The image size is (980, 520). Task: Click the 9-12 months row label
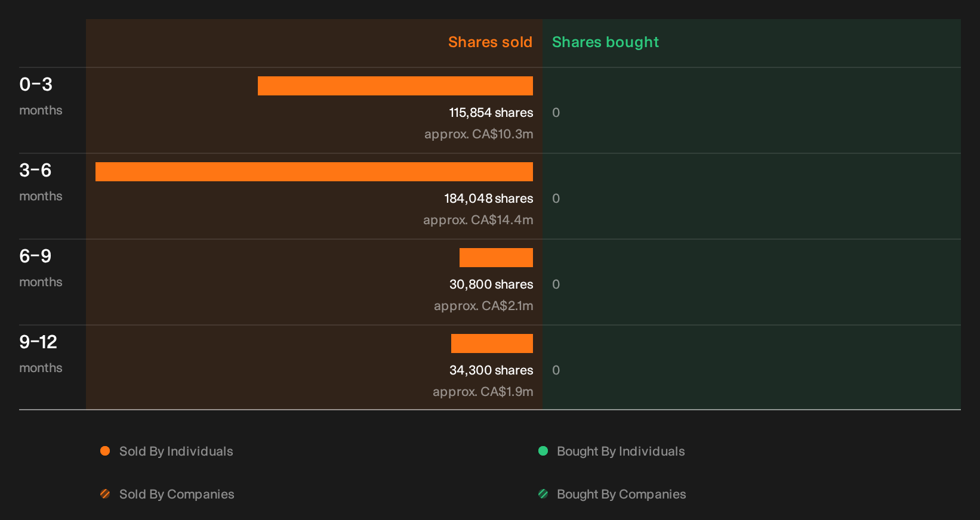[41, 354]
